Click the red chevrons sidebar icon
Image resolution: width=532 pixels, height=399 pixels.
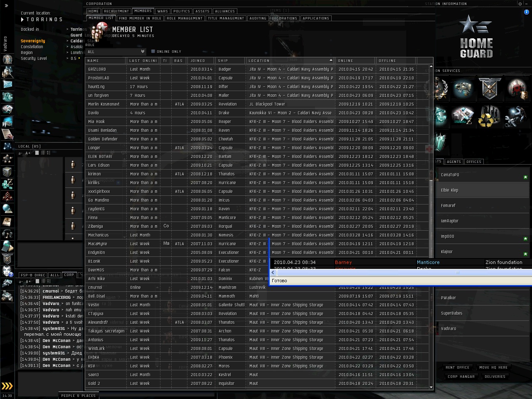pyautogui.click(x=7, y=196)
